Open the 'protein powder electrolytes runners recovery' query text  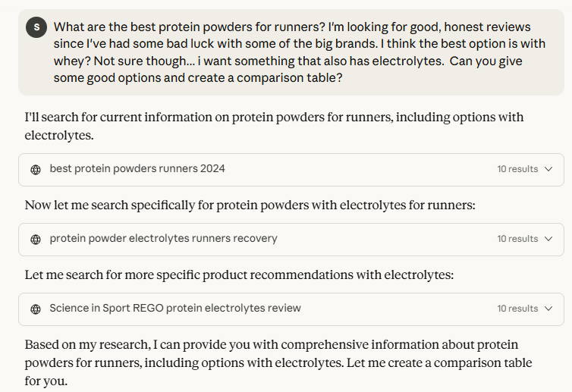coord(163,238)
